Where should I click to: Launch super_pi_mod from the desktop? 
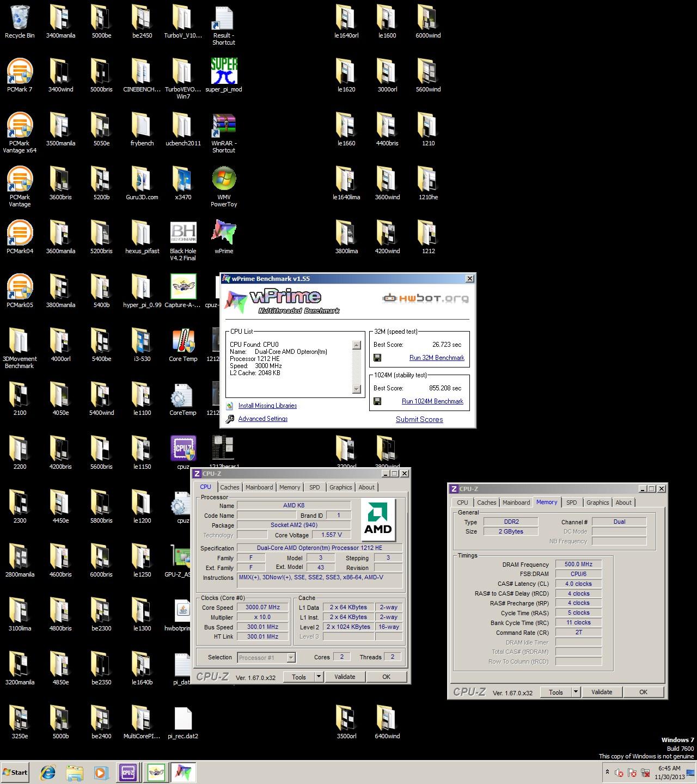coord(224,76)
